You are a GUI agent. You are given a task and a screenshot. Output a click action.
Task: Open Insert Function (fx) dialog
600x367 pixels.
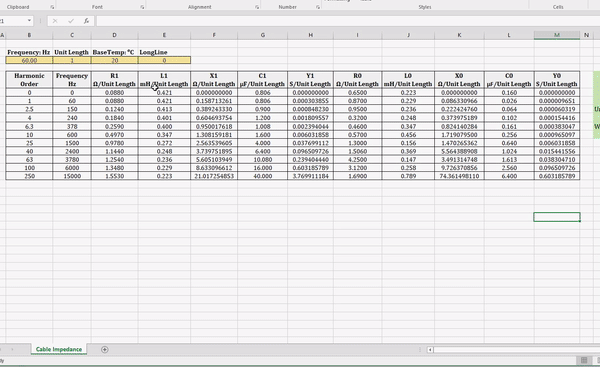86,21
